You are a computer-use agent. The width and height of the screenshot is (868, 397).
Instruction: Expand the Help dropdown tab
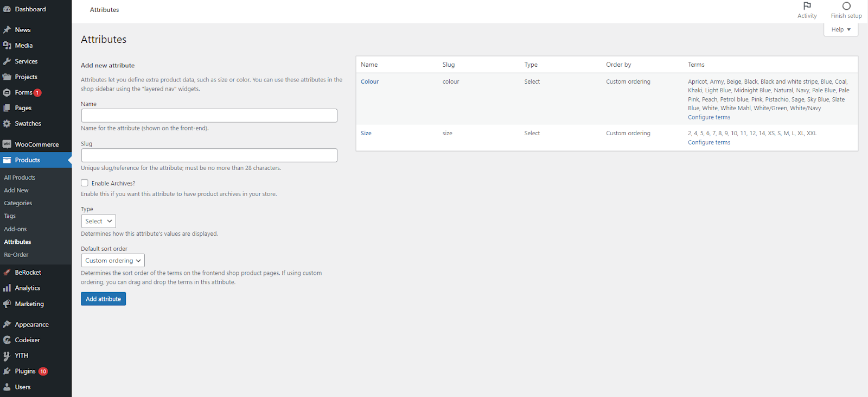[x=840, y=30]
